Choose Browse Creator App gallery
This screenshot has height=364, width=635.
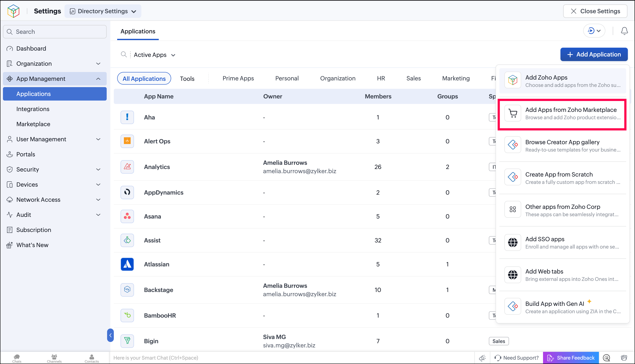coord(563,145)
